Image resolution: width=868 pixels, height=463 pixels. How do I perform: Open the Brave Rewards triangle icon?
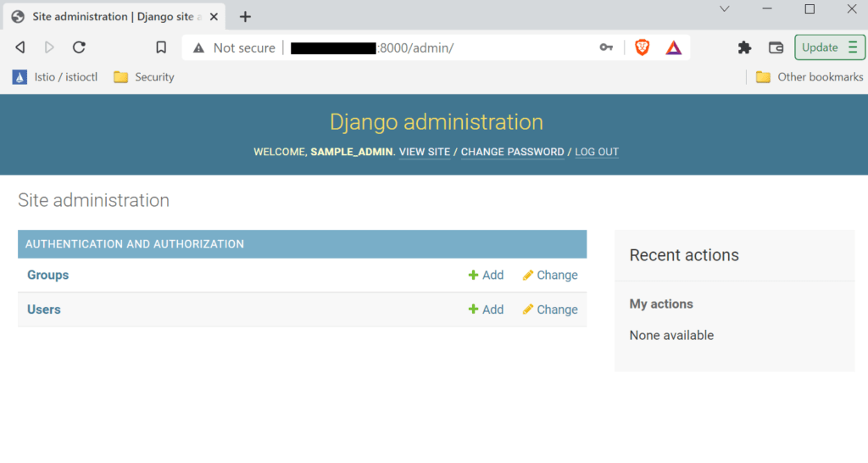(x=674, y=47)
